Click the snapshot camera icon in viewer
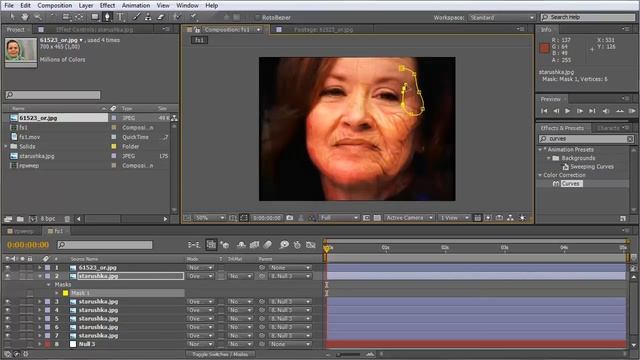The image size is (640, 360). coord(289,218)
